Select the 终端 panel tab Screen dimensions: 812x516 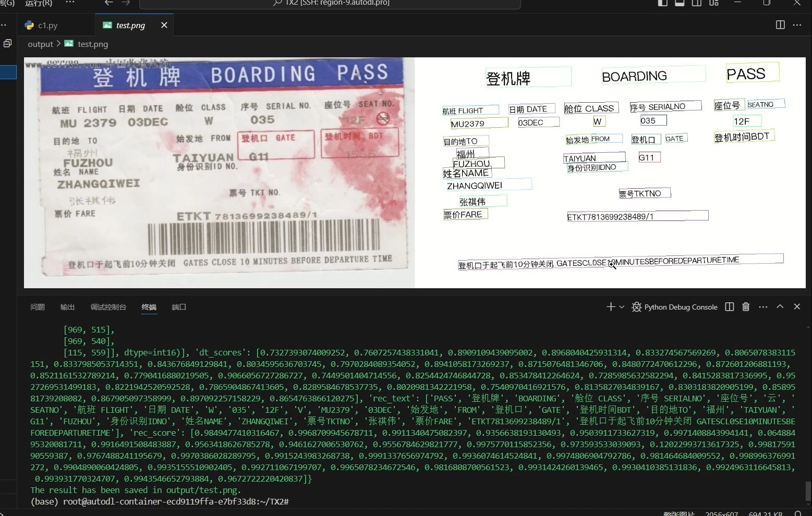[149, 307]
